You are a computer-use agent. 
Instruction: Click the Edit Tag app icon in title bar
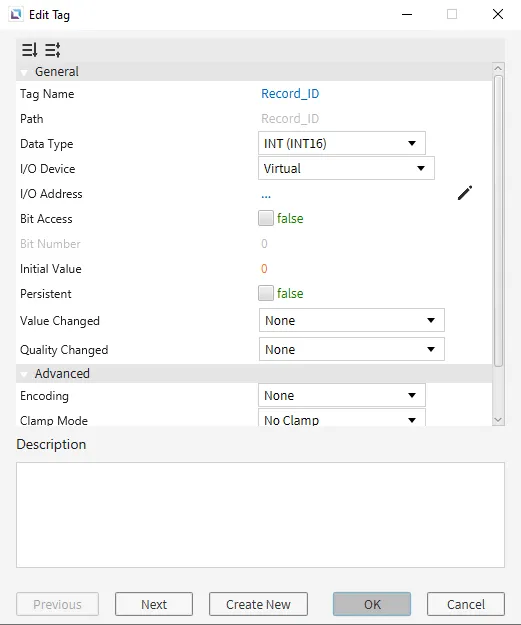tap(16, 15)
